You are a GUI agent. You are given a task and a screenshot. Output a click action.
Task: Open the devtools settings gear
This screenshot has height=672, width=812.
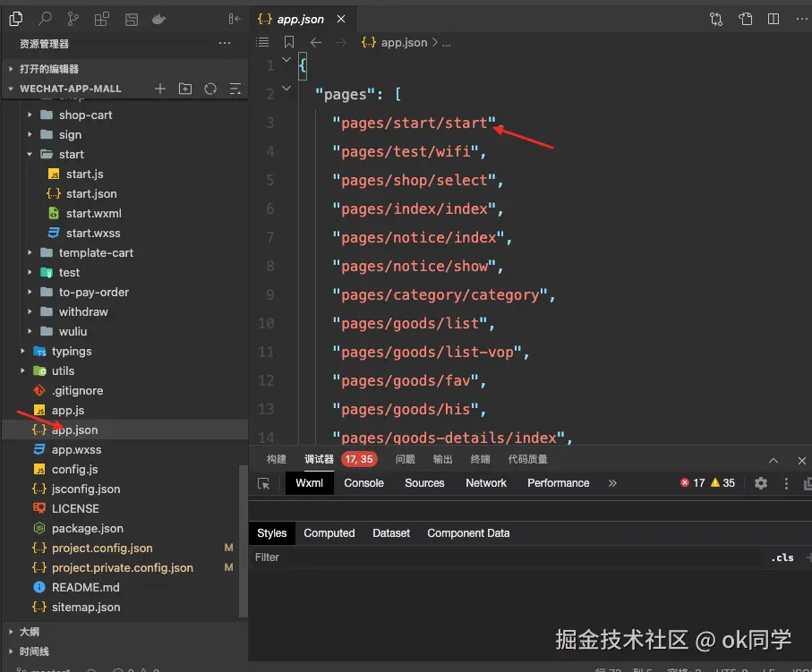[x=761, y=483]
